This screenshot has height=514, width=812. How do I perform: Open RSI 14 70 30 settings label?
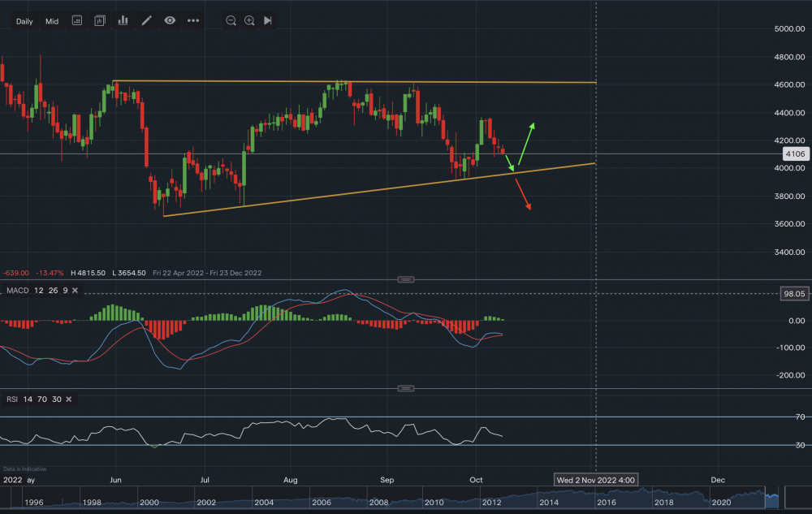(x=33, y=400)
